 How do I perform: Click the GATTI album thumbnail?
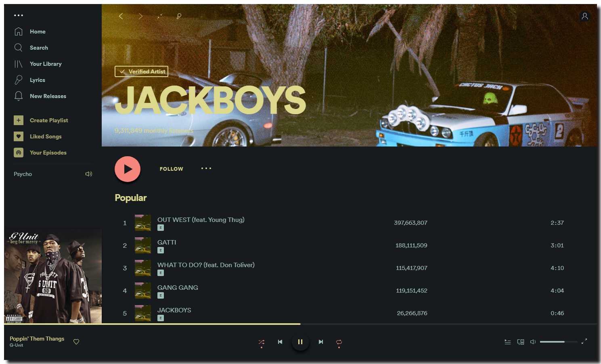[x=142, y=245]
